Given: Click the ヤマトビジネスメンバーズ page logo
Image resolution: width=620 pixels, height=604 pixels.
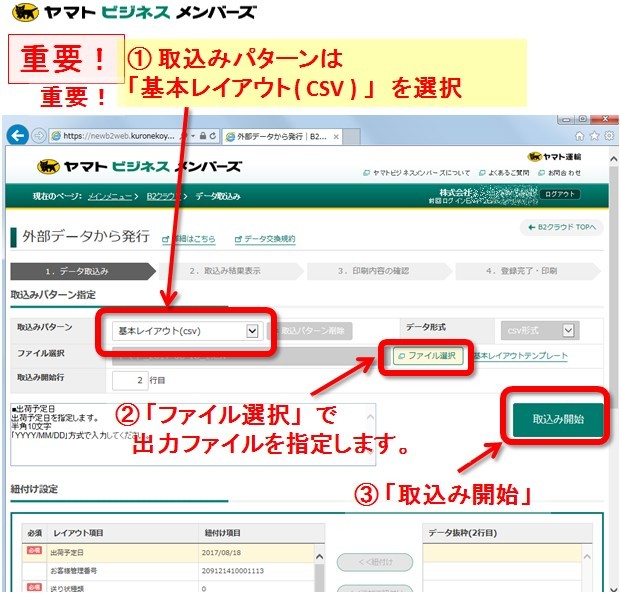Looking at the screenshot, I should pos(139,166).
